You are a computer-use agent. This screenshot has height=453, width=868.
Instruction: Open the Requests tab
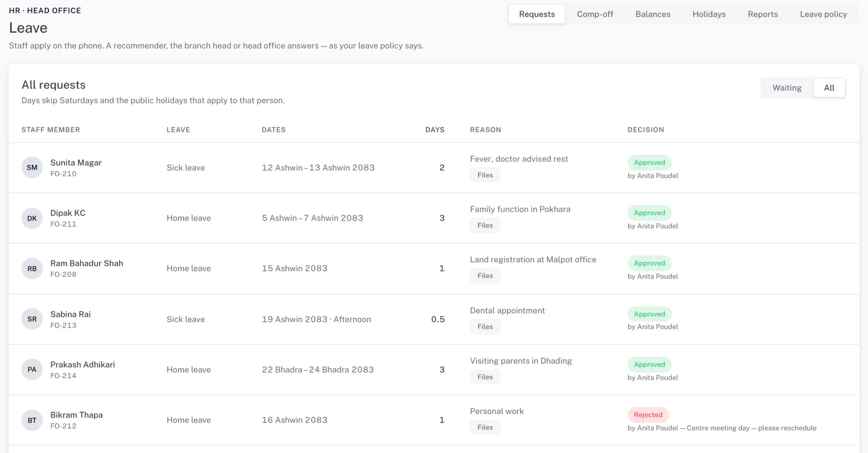click(537, 14)
